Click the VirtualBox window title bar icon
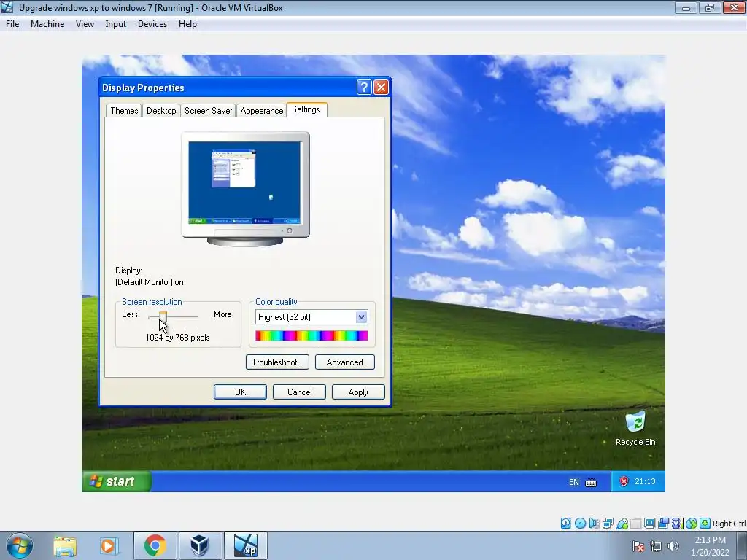747x560 pixels. tap(7, 7)
